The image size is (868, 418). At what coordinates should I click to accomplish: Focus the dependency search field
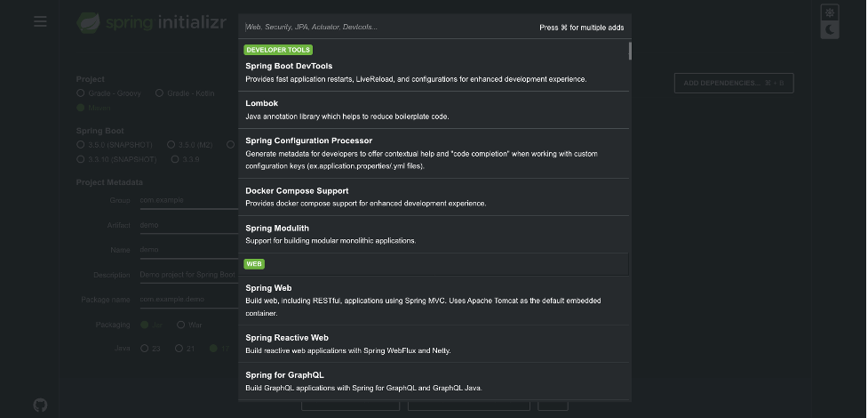click(x=387, y=28)
